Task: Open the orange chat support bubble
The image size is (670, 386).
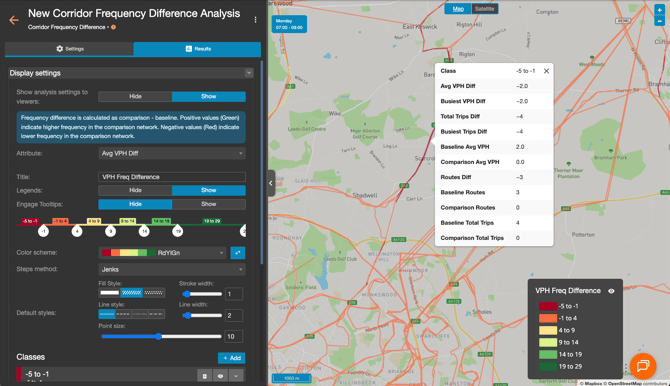Action: 643,366
